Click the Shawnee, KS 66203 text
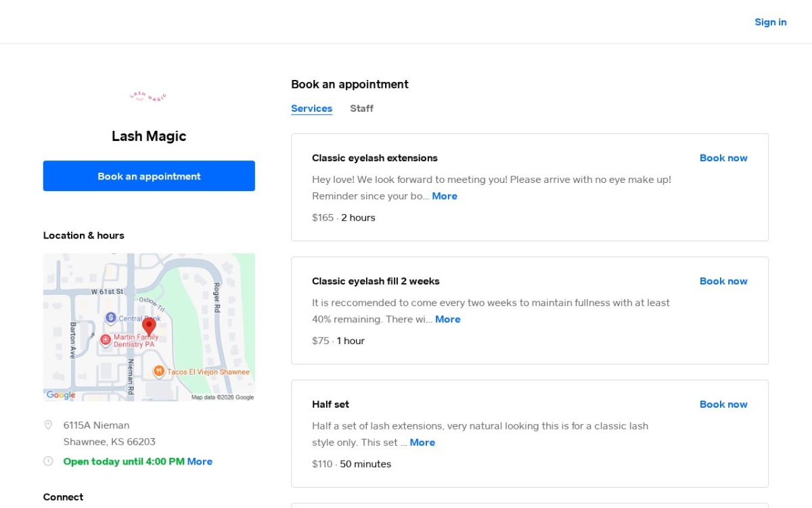812x508 pixels. coord(110,442)
